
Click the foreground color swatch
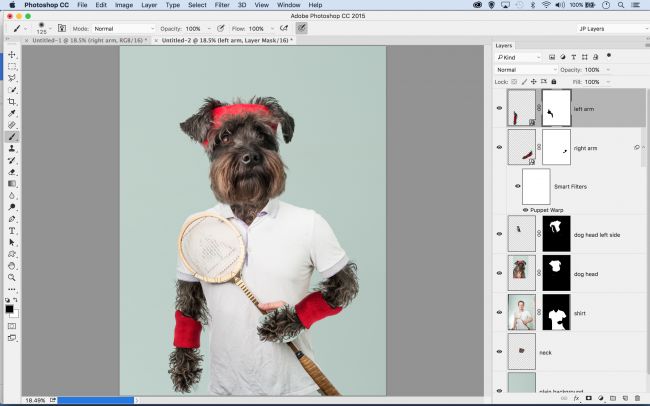[x=10, y=309]
